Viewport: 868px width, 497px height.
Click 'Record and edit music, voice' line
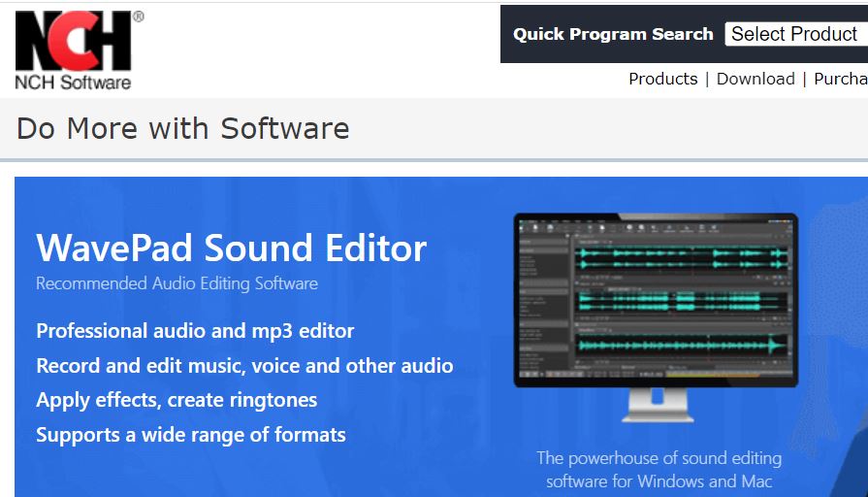point(244,366)
